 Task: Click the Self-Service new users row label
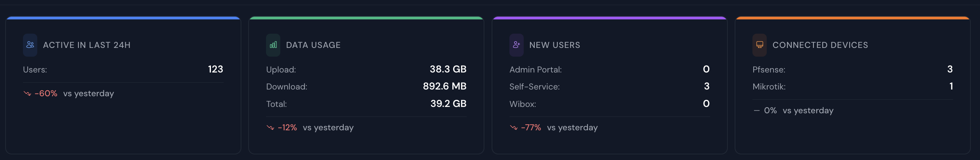534,87
